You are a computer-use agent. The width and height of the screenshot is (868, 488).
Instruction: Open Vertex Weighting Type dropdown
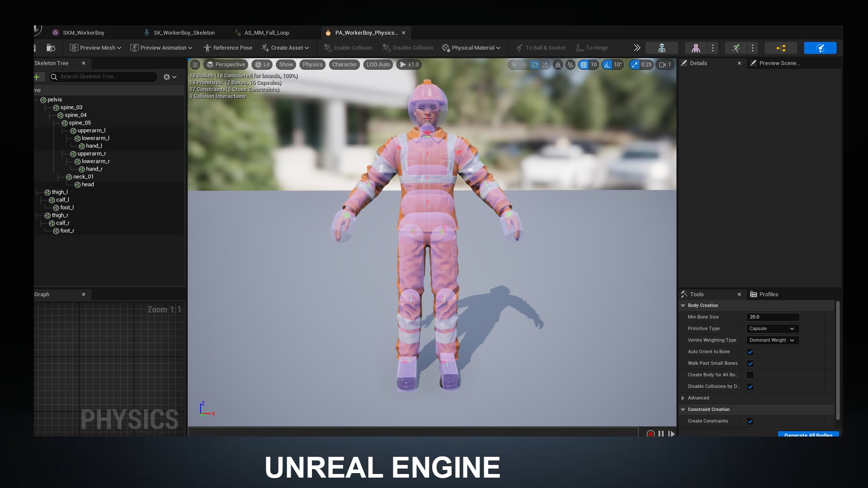pos(773,340)
